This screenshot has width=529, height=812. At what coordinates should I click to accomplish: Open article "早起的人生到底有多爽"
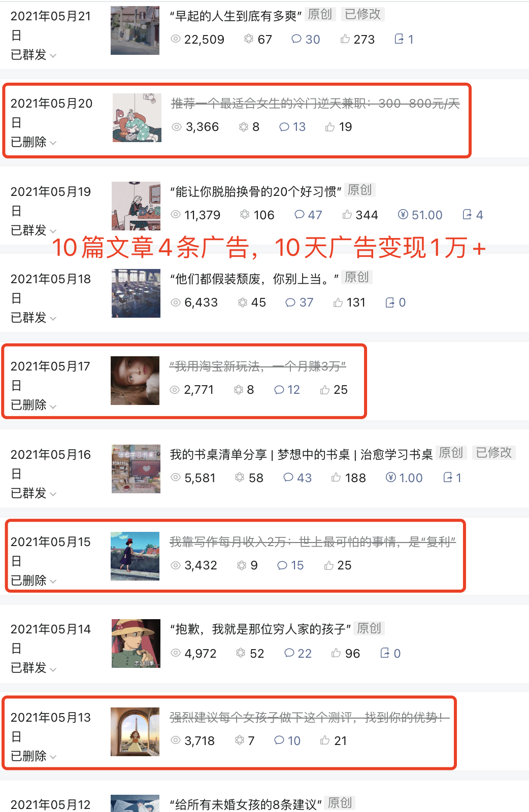click(x=236, y=16)
